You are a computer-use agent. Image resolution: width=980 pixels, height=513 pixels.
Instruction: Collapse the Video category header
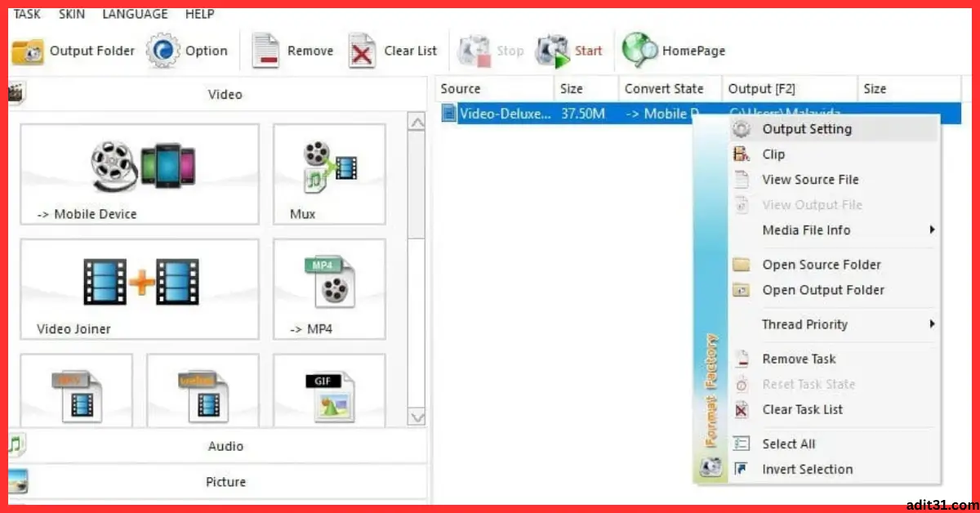pyautogui.click(x=218, y=94)
